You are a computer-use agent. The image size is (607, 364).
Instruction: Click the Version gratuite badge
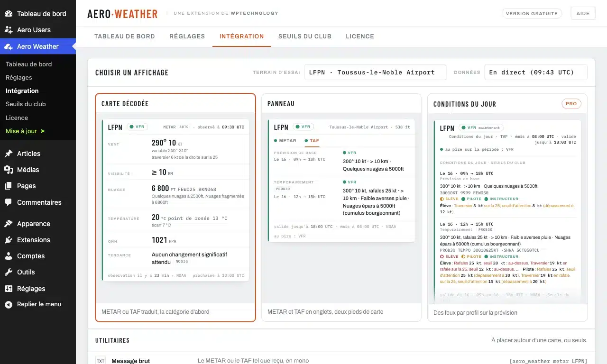pos(532,13)
